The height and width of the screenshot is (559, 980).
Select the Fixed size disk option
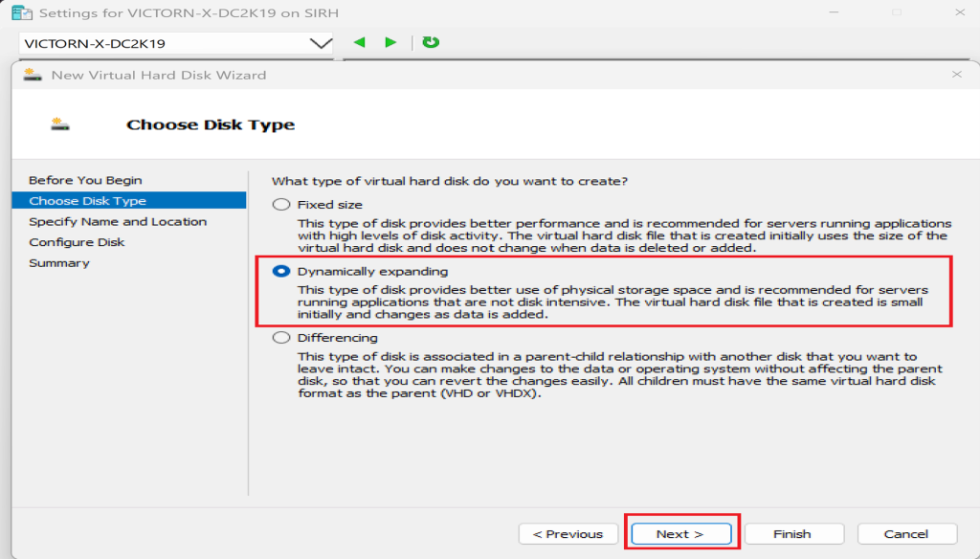pyautogui.click(x=281, y=204)
